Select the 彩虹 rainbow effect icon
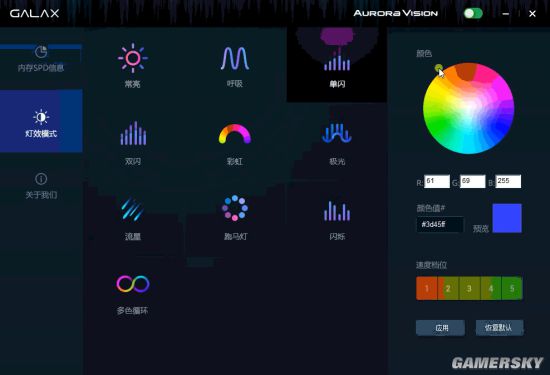The height and width of the screenshot is (375, 550). coord(235,134)
